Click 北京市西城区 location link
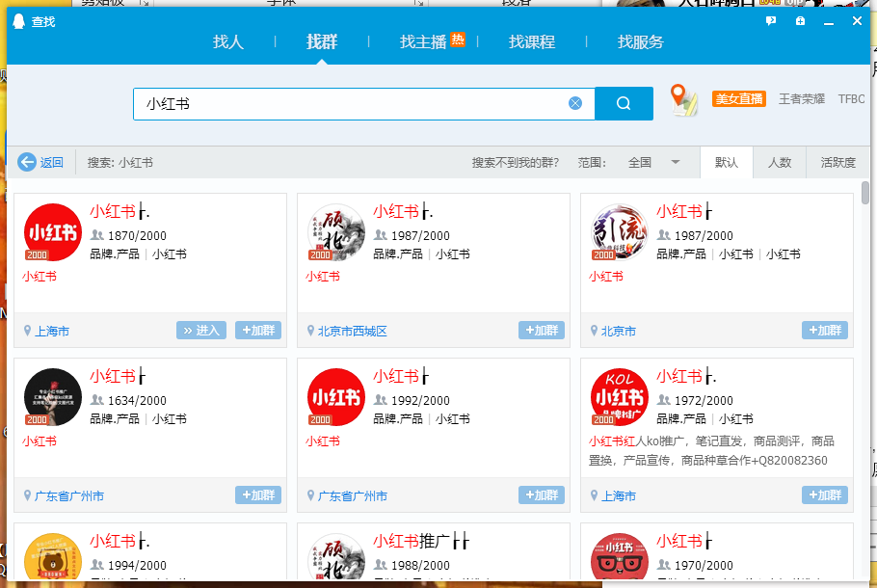Screen dimensions: 877x588 (x=353, y=332)
